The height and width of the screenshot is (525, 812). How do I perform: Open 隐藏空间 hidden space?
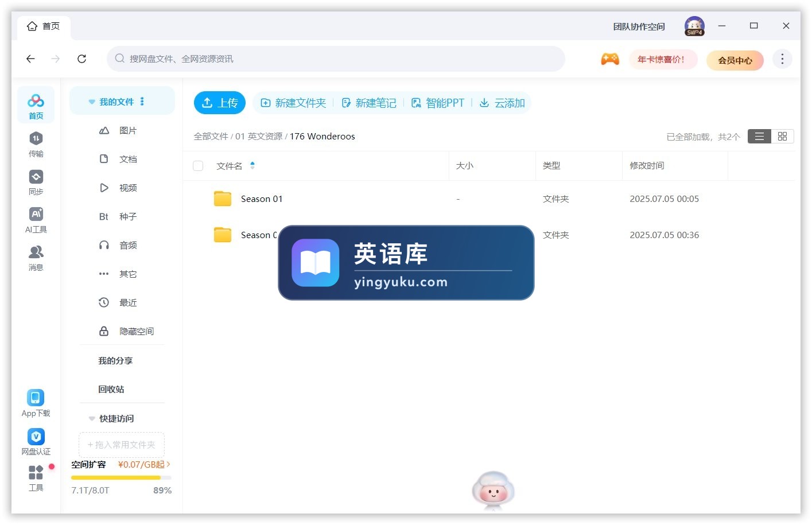(x=136, y=332)
